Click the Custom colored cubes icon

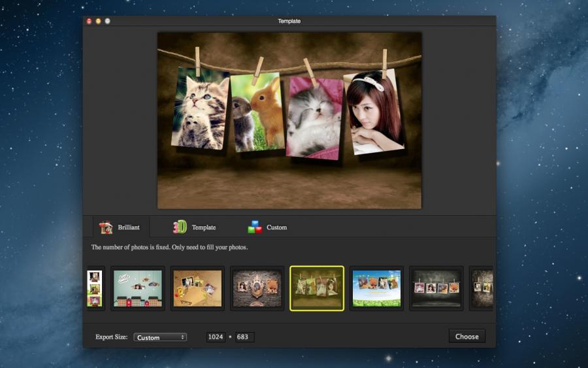coord(255,227)
